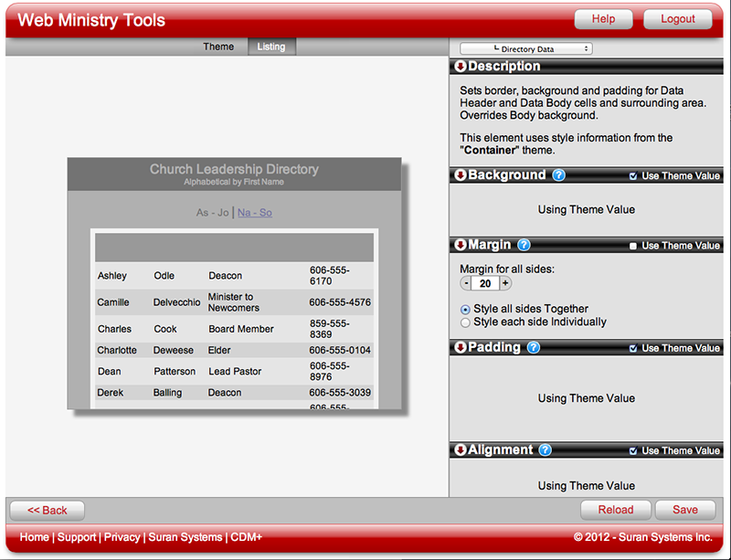This screenshot has width=731, height=560.
Task: Click the Save button
Action: [x=684, y=510]
